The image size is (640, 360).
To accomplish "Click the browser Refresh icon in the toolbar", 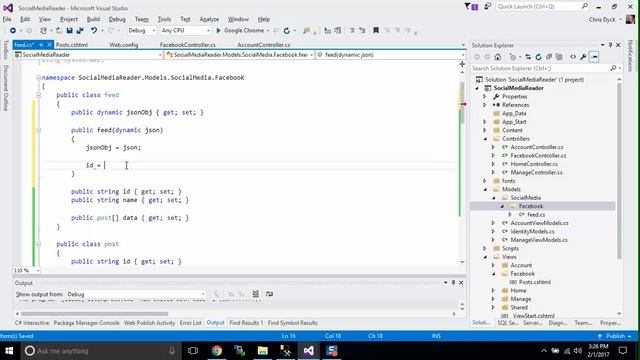I will click(287, 31).
